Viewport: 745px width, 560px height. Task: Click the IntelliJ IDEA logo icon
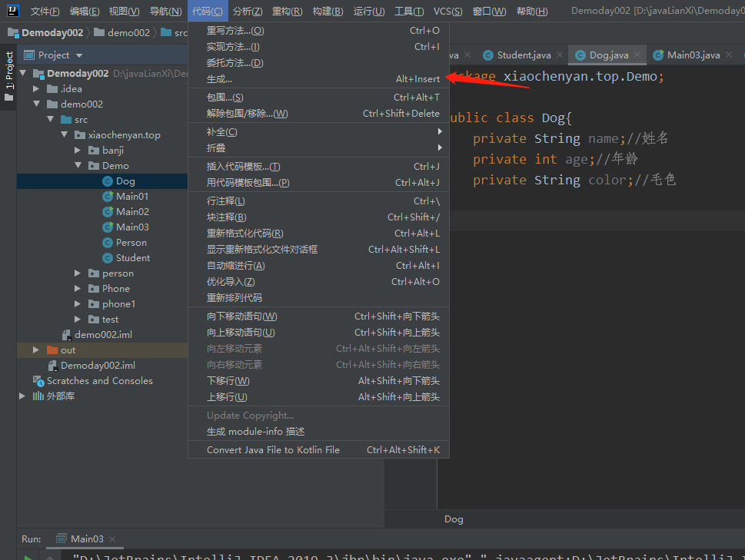[x=12, y=11]
